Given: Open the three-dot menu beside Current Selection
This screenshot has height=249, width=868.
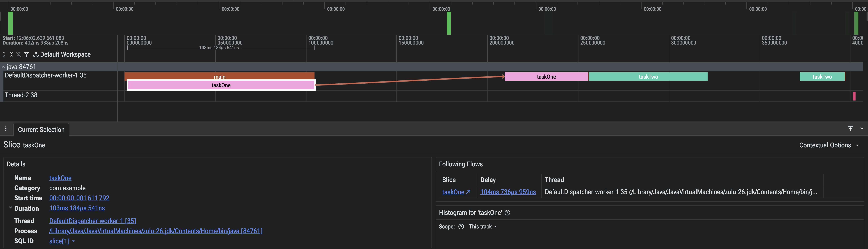Looking at the screenshot, I should [6, 129].
